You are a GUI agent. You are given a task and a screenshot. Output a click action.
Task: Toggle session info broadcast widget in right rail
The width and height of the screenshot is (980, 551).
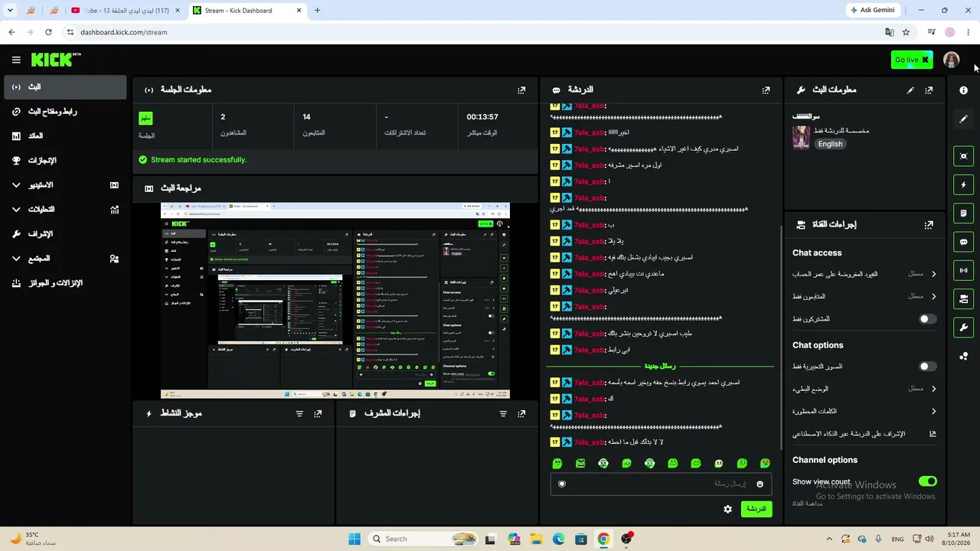click(x=963, y=270)
